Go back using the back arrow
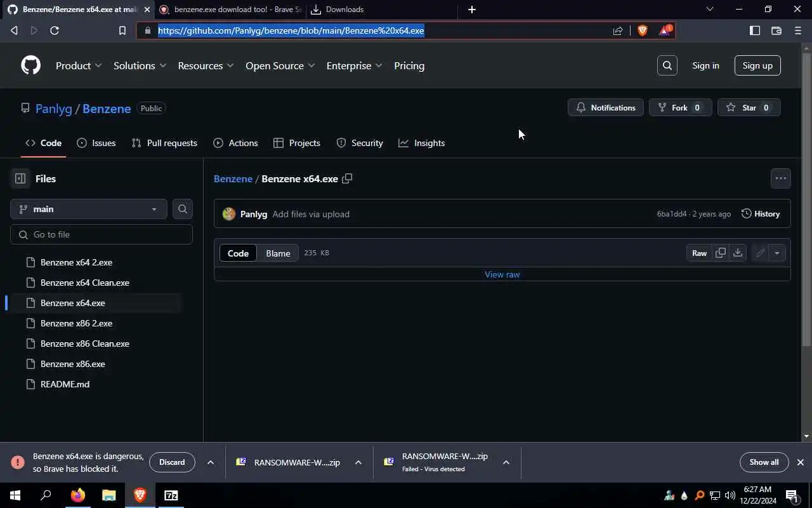812x508 pixels. pos(14,30)
